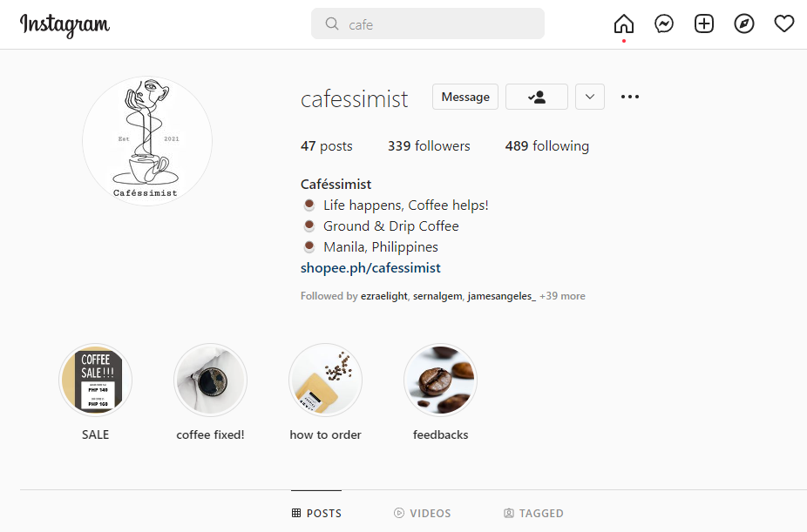Viewport: 807px width, 532px height.
Task: Open the shopee.ph/cafessimist link
Action: pos(370,268)
